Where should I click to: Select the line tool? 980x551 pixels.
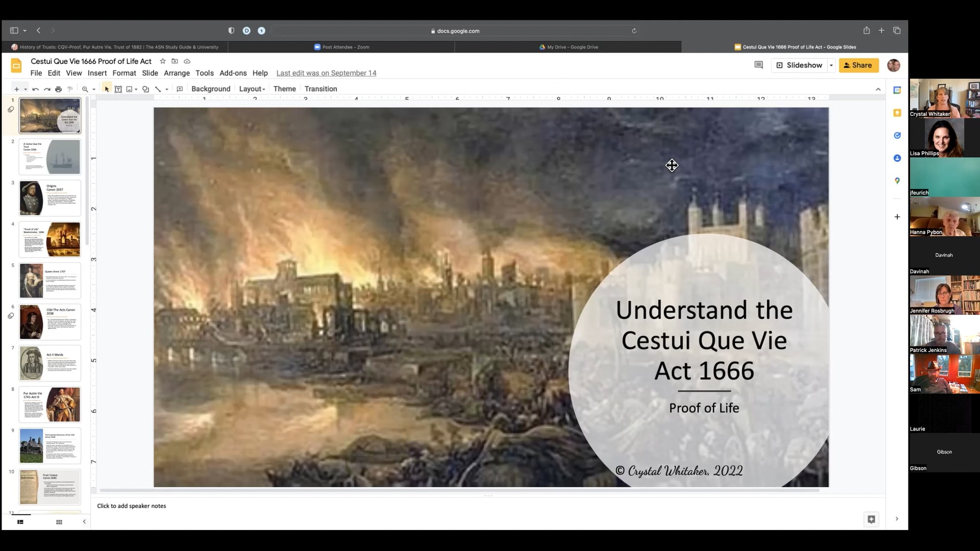click(x=158, y=89)
